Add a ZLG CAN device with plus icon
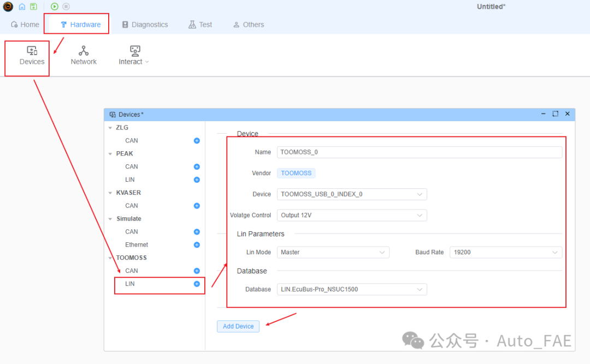 [x=197, y=141]
